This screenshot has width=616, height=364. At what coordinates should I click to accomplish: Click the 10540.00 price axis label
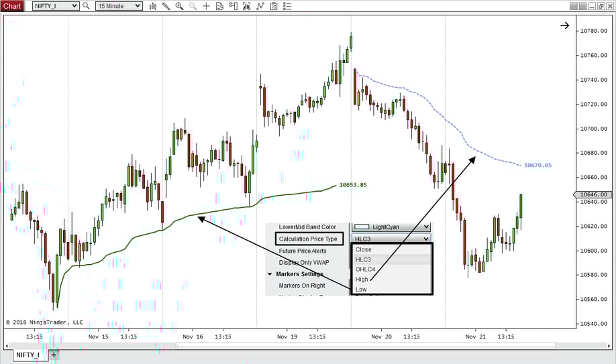click(594, 324)
